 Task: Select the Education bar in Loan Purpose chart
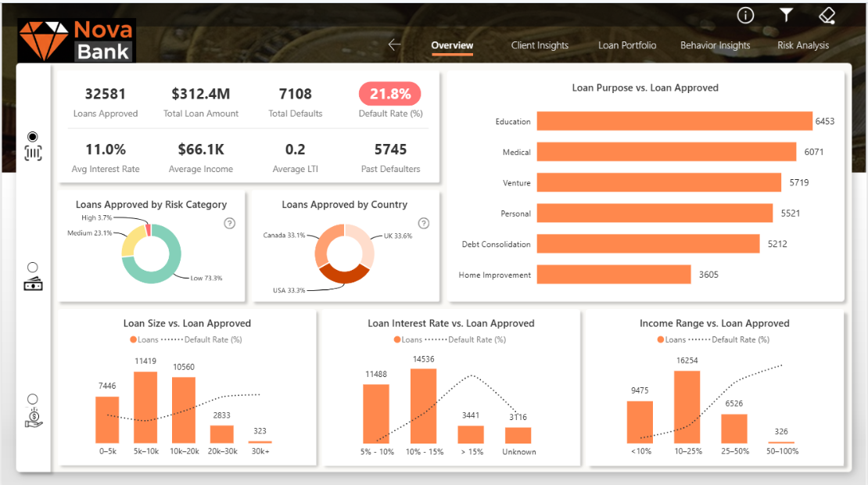[674, 121]
